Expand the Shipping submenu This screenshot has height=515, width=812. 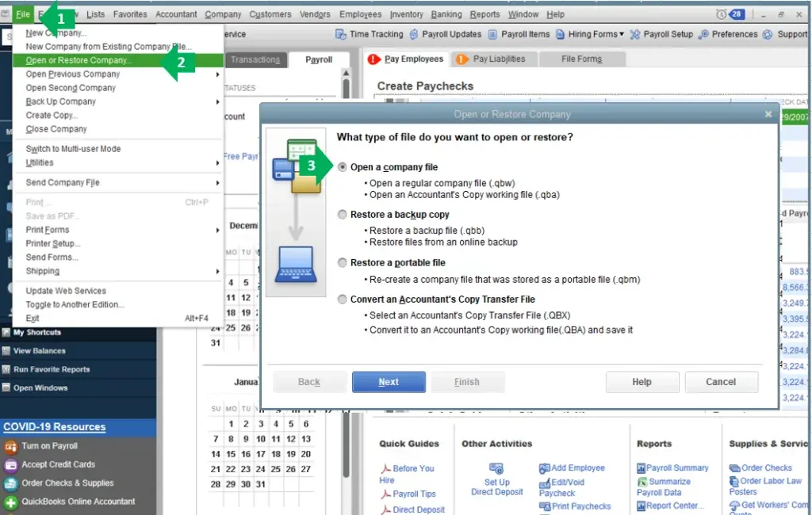(x=217, y=271)
